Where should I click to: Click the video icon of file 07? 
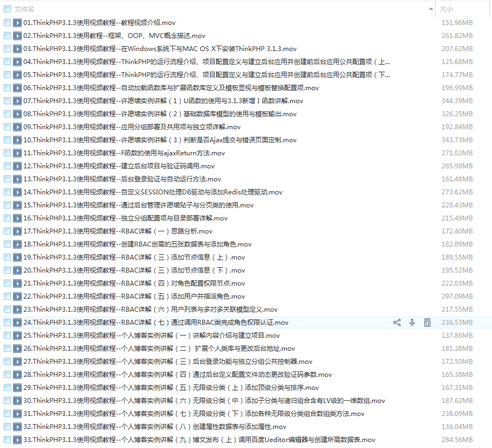tap(17, 101)
